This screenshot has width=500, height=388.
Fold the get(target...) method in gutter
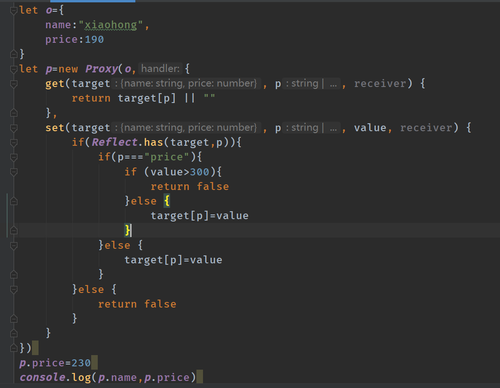tap(14, 84)
